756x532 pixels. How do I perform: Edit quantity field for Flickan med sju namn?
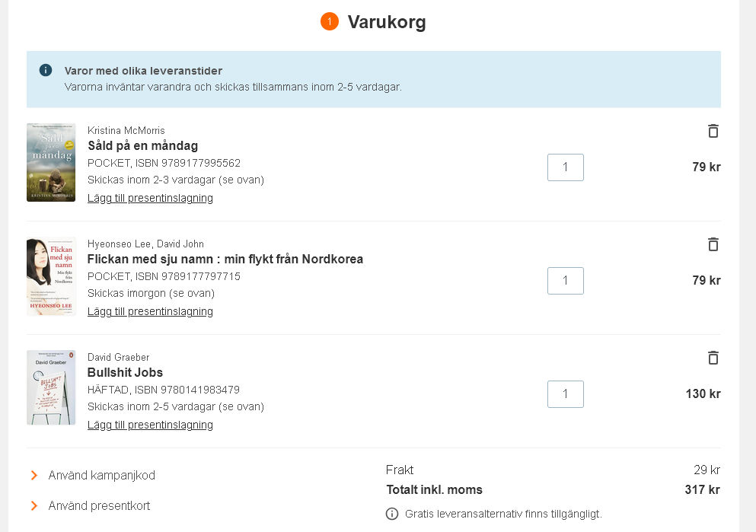566,280
